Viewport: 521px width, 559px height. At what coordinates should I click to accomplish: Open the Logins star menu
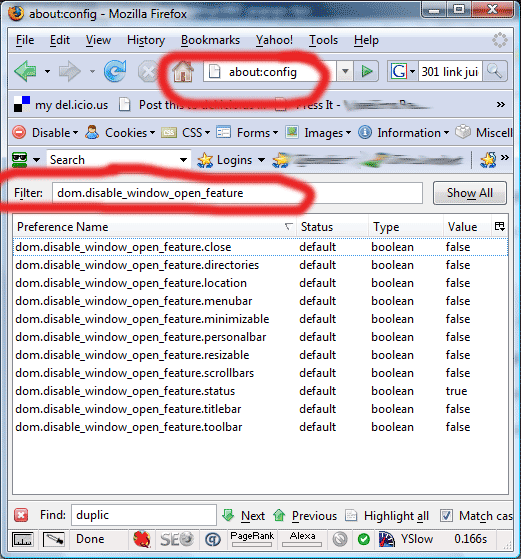point(231,160)
